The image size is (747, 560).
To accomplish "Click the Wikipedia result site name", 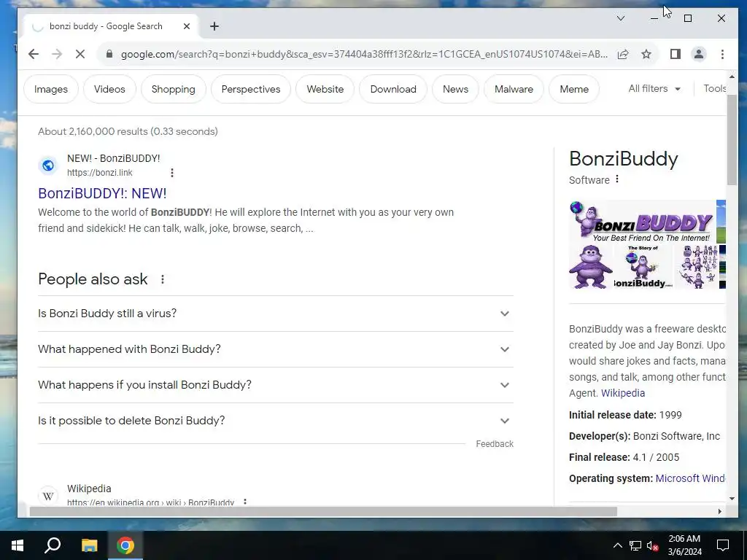I will tap(89, 489).
